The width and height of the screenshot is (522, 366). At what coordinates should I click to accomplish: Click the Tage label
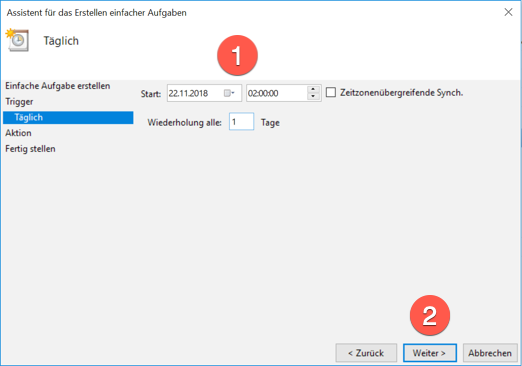click(x=270, y=123)
